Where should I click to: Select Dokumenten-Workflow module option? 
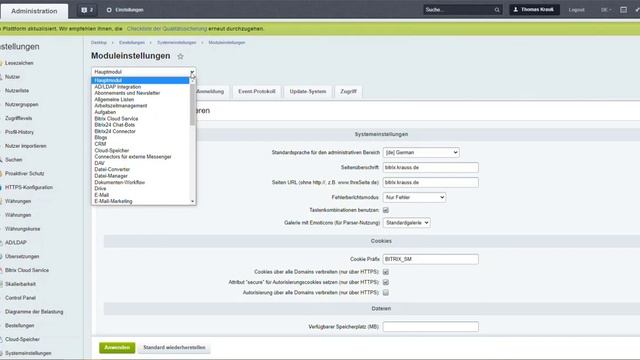click(x=120, y=182)
